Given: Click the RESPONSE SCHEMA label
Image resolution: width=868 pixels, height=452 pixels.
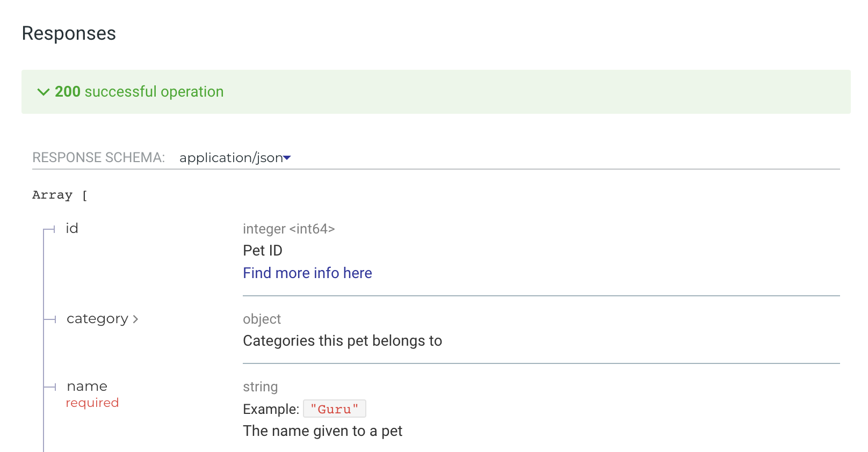Looking at the screenshot, I should pos(98,157).
